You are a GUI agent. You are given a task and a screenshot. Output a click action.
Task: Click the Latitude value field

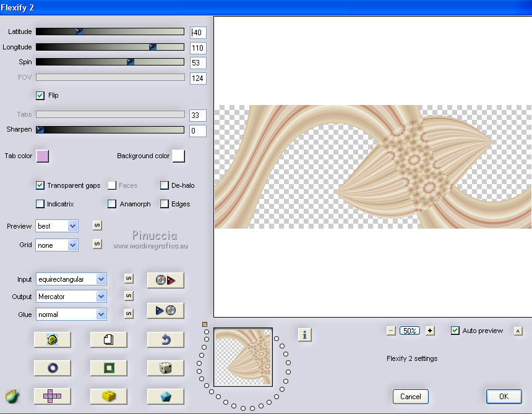[x=198, y=33]
